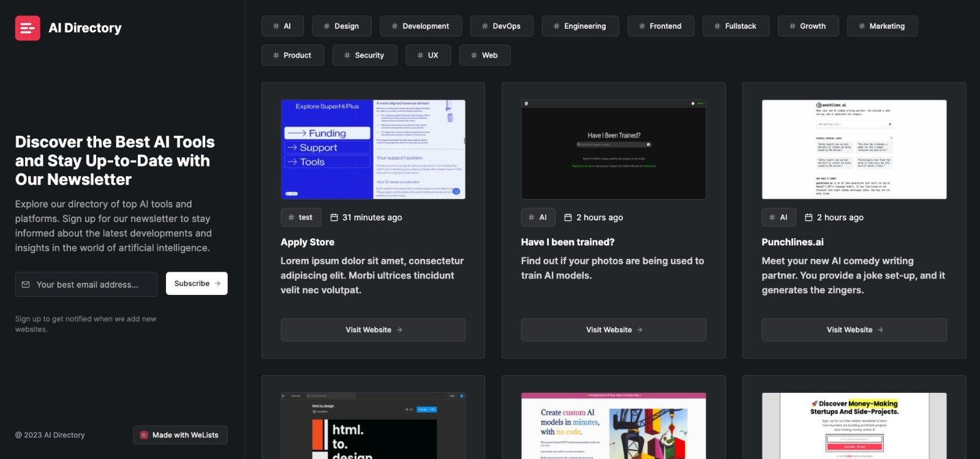Select the Growth tag filter

point(808,26)
